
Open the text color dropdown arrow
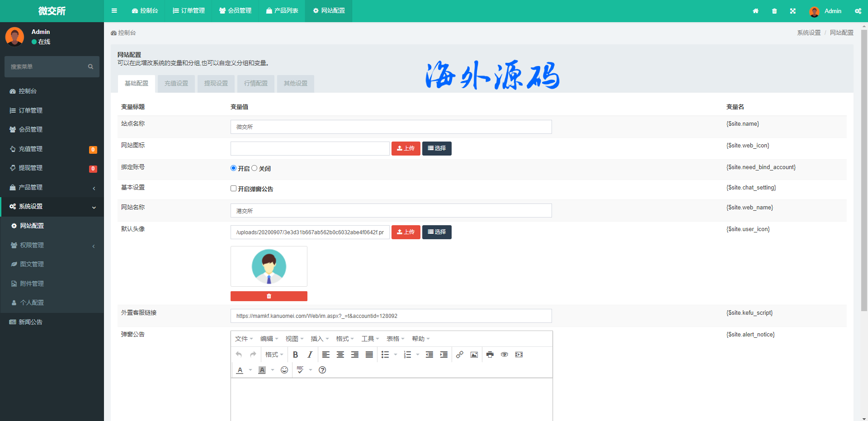pos(250,370)
